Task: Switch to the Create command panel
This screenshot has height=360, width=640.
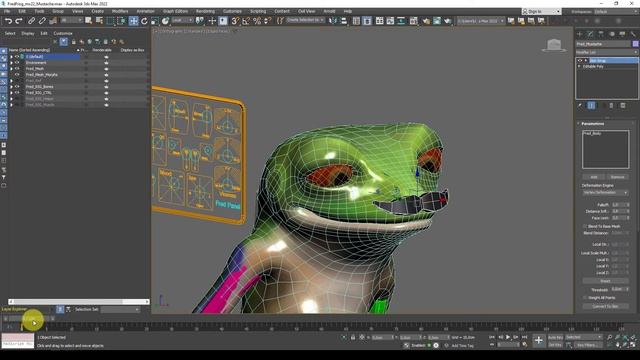Action: click(580, 34)
